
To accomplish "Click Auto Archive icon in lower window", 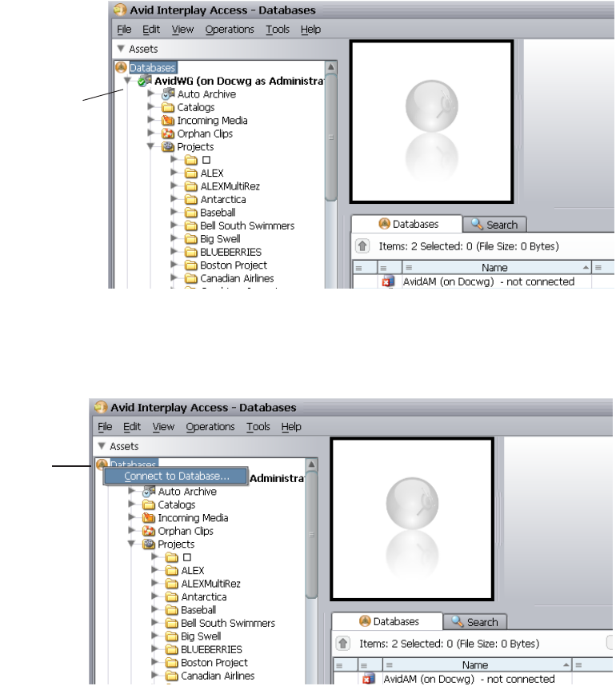I will click(x=149, y=491).
